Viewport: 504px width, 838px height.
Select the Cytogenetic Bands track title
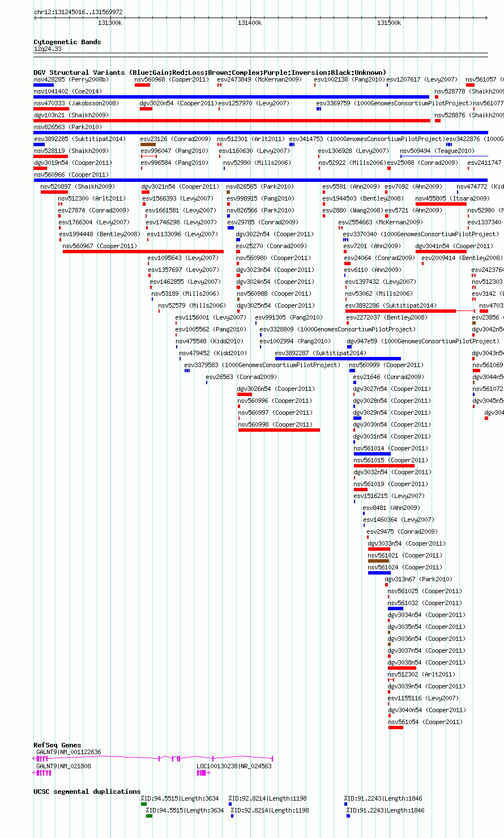pyautogui.click(x=67, y=42)
